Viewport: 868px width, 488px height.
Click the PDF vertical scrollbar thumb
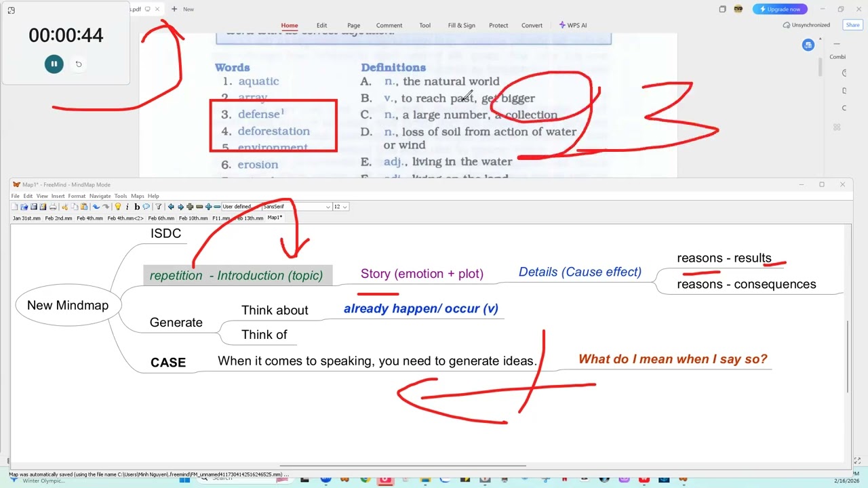[819, 66]
